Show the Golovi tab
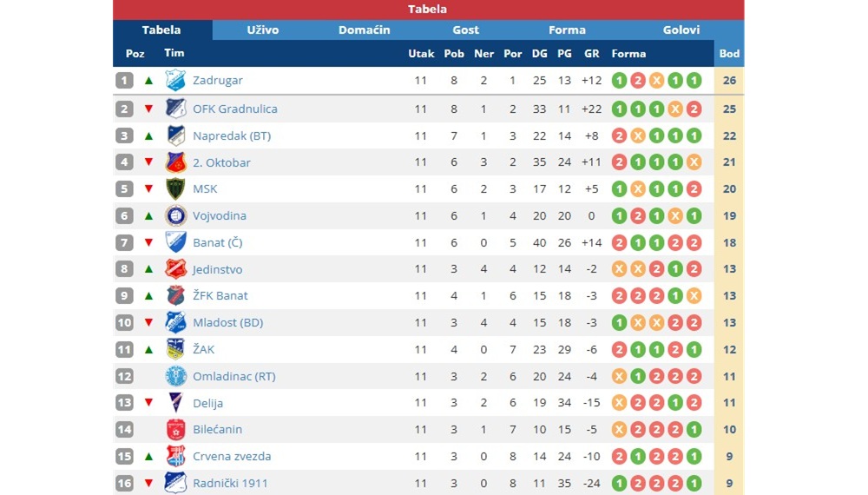868x495 pixels. coord(681,30)
